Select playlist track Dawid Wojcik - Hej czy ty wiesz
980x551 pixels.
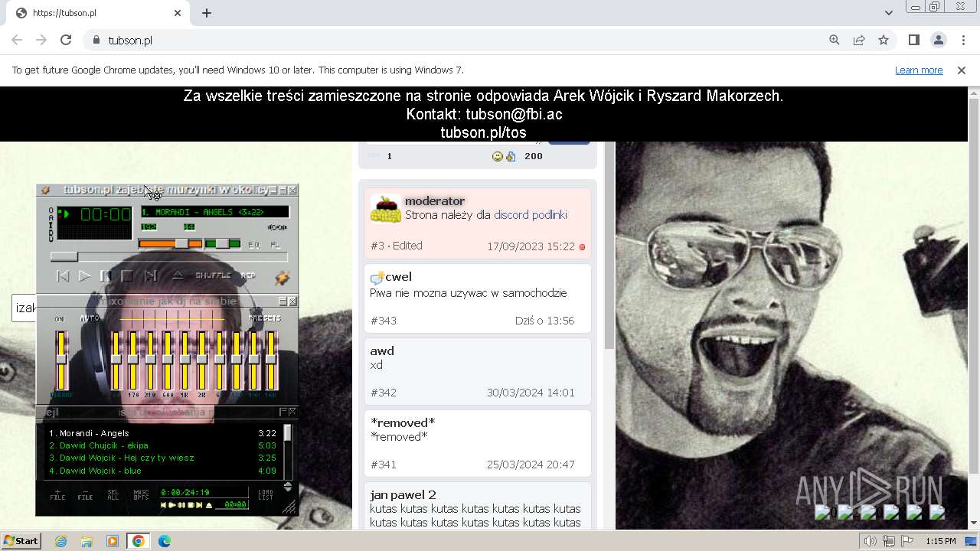tap(121, 458)
